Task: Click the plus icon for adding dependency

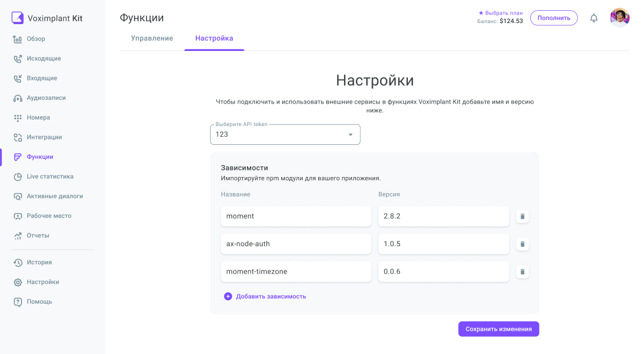Action: 228,296
